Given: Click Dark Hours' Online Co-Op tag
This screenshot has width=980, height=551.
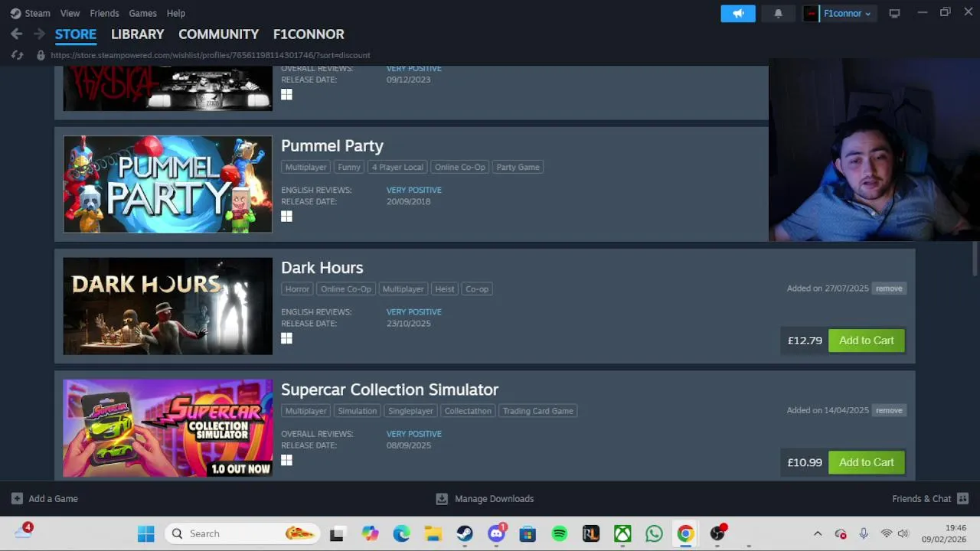Looking at the screenshot, I should (x=346, y=289).
